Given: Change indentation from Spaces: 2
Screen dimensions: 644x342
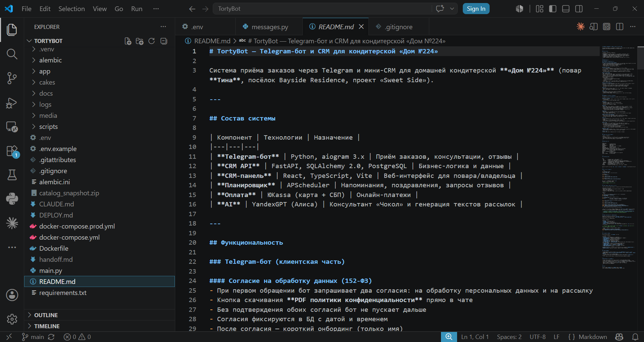Looking at the screenshot, I should [509, 337].
